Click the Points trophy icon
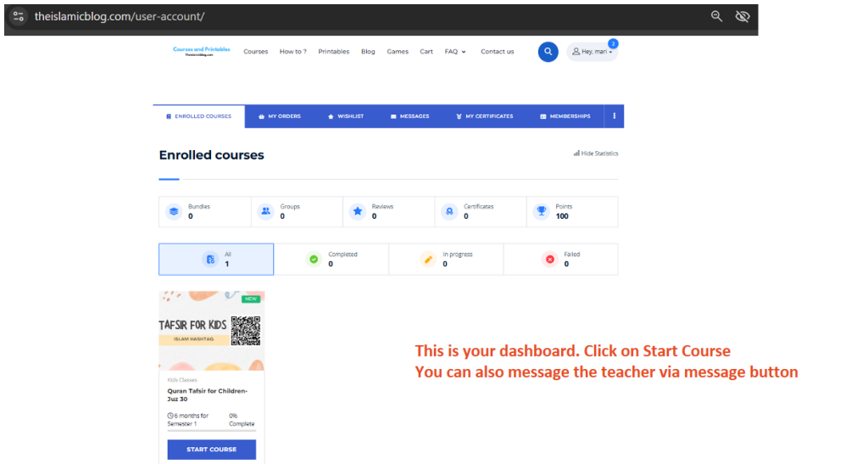Image resolution: width=868 pixels, height=464 pixels. (x=541, y=211)
